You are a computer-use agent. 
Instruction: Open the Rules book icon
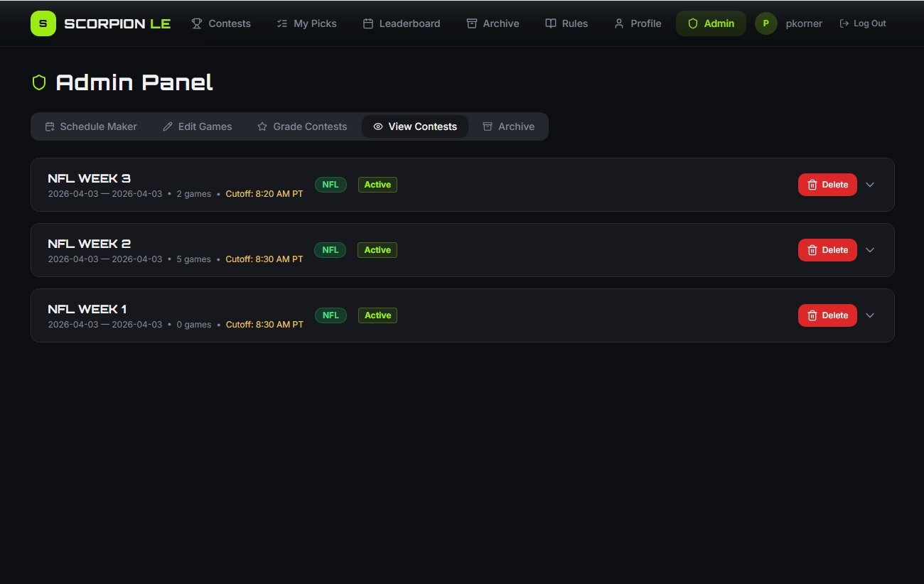550,23
